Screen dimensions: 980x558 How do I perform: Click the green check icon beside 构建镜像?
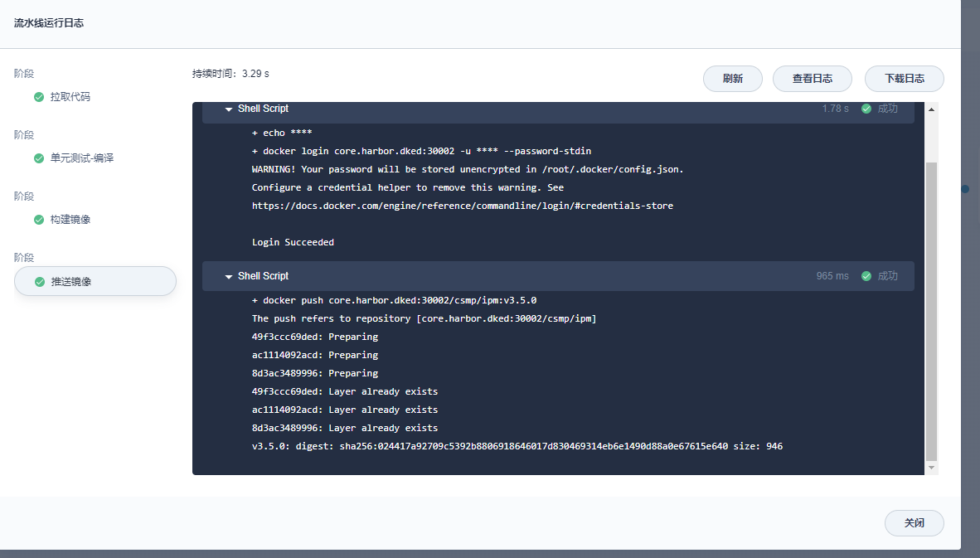coord(39,220)
